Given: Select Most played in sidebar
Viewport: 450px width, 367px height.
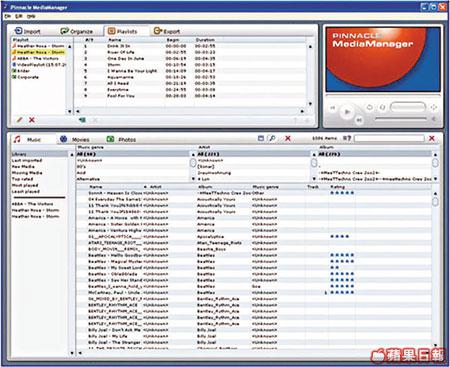Looking at the screenshot, I should point(25,185).
